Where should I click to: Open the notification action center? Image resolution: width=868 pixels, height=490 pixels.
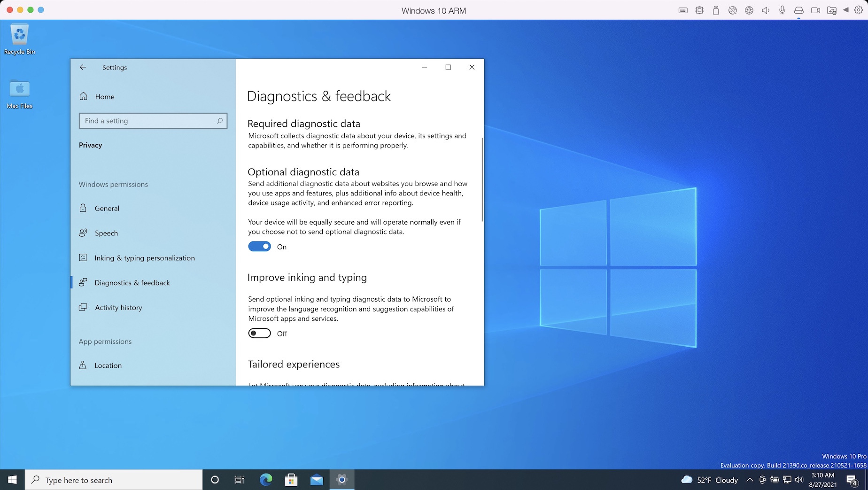pyautogui.click(x=852, y=480)
